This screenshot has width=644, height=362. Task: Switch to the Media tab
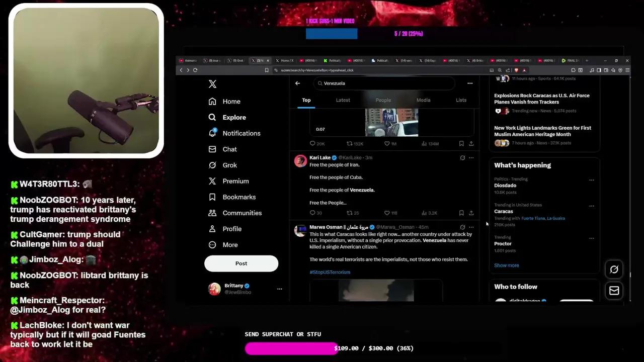coord(423,100)
